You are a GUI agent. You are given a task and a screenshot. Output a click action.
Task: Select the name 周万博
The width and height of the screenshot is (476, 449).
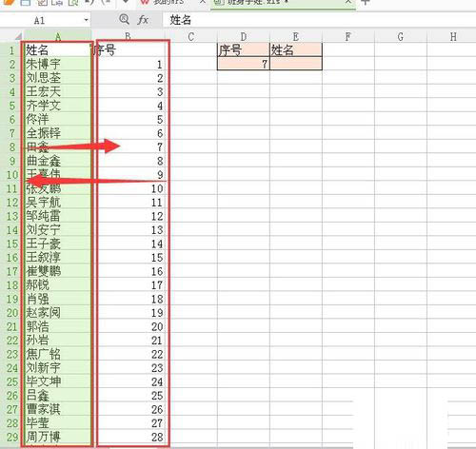[43, 437]
